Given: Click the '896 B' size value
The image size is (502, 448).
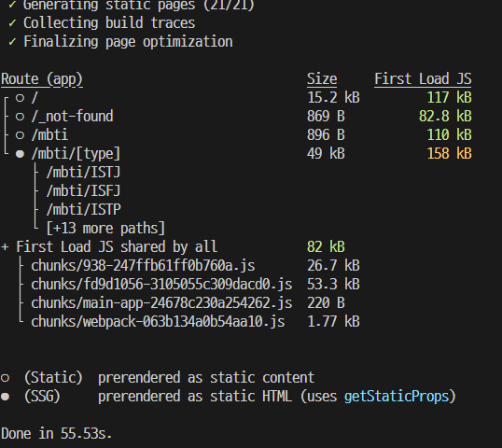Looking at the screenshot, I should 326,134.
